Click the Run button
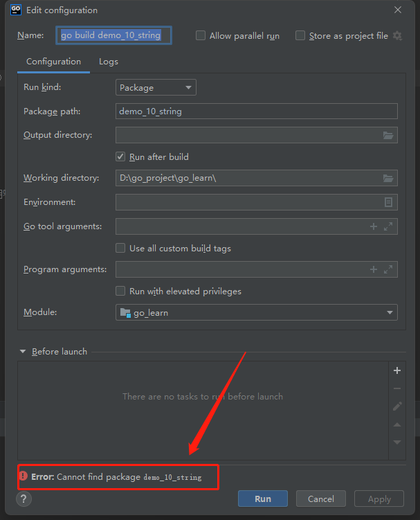The height and width of the screenshot is (520, 420). point(263,499)
